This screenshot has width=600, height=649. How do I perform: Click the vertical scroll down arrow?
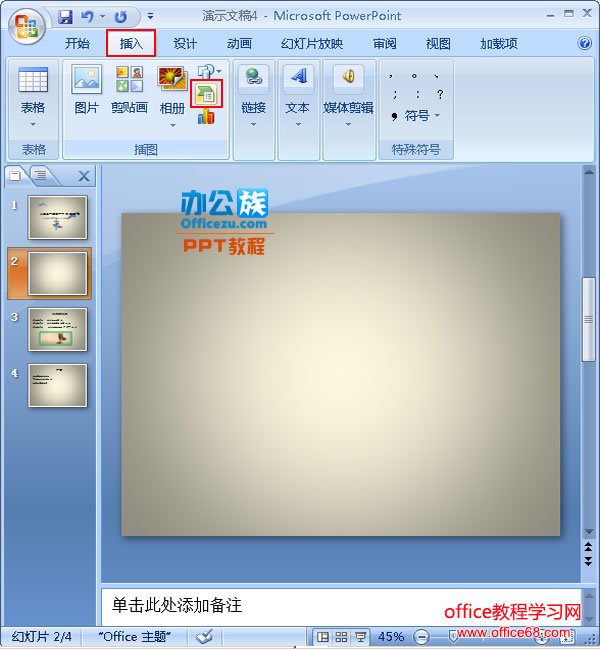click(588, 531)
